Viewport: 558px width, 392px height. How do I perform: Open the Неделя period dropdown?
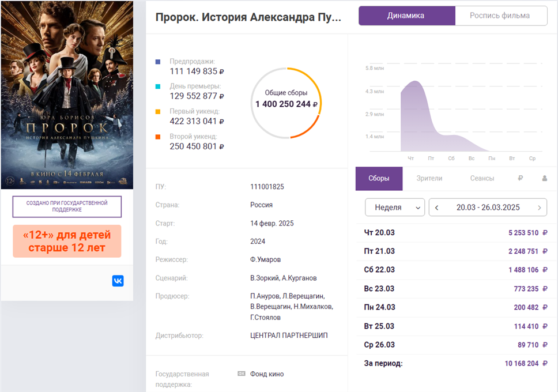[395, 207]
